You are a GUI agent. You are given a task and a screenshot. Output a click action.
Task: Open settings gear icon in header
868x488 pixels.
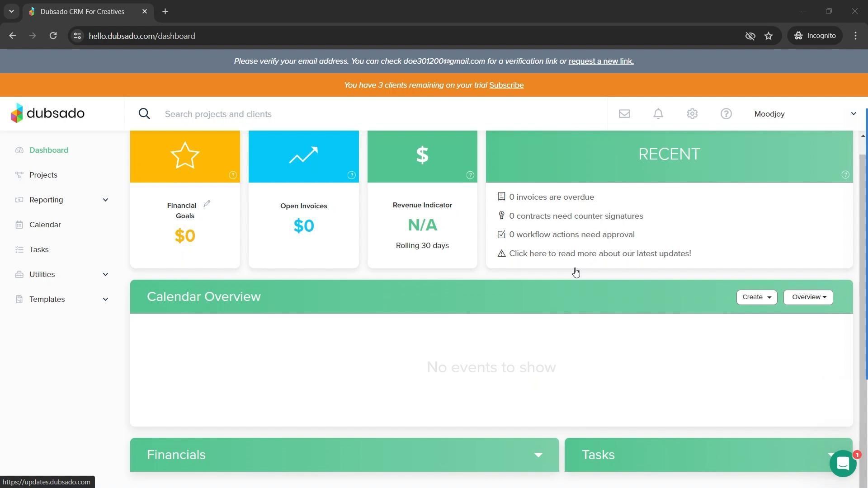point(692,114)
